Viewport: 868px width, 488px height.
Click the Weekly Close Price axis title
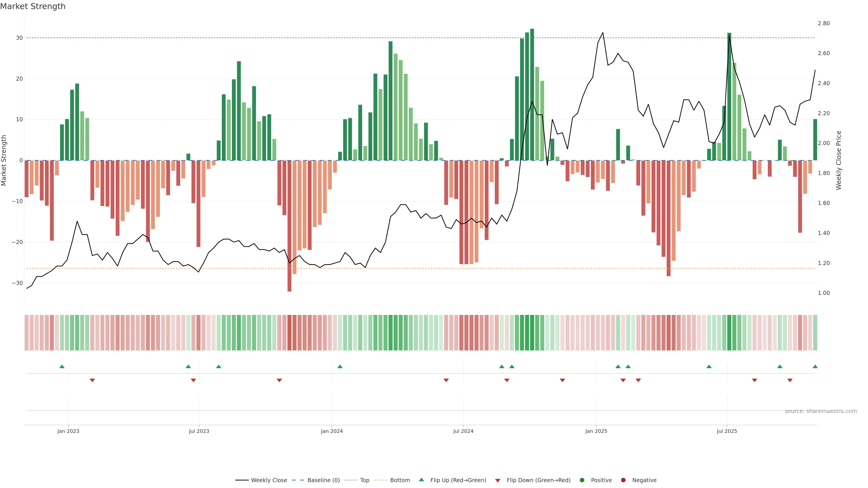[839, 160]
